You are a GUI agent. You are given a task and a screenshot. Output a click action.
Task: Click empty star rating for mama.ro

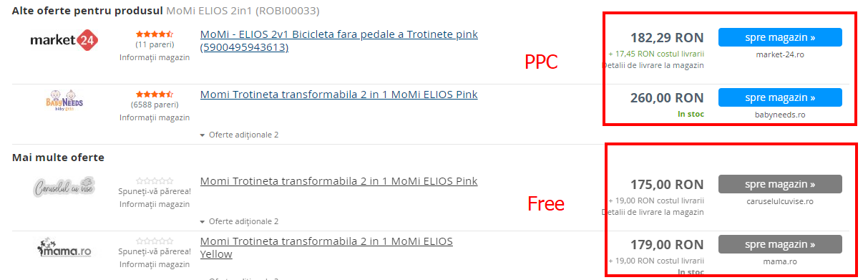pyautogui.click(x=155, y=241)
